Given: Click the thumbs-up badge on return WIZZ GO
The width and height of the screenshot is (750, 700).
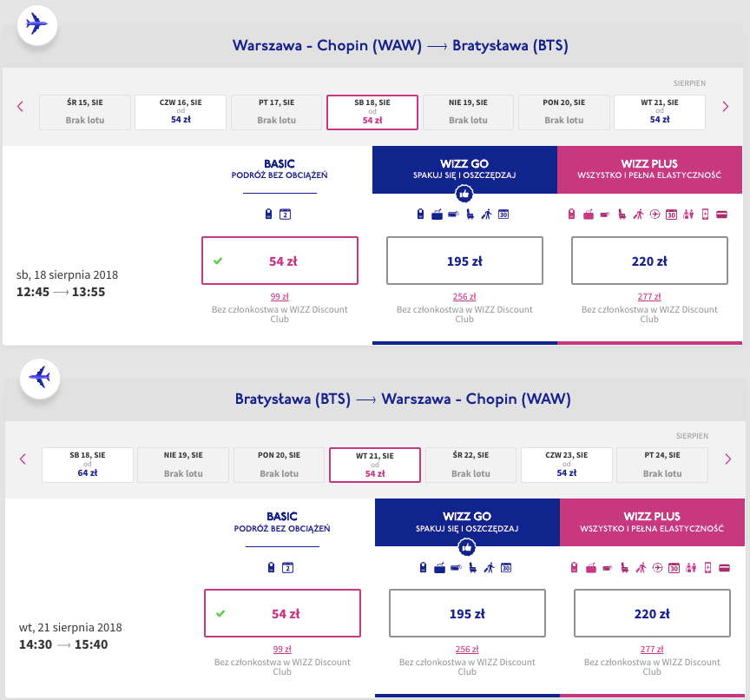Looking at the screenshot, I should click(467, 546).
